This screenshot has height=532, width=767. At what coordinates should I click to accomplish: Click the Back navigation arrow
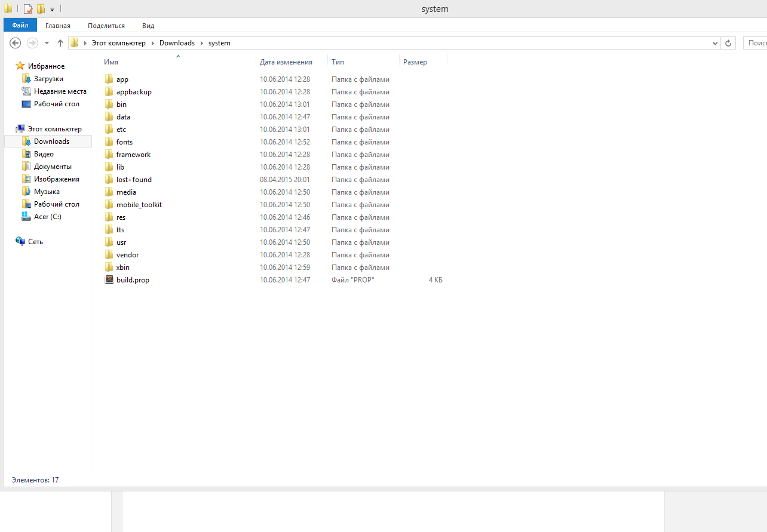(16, 43)
